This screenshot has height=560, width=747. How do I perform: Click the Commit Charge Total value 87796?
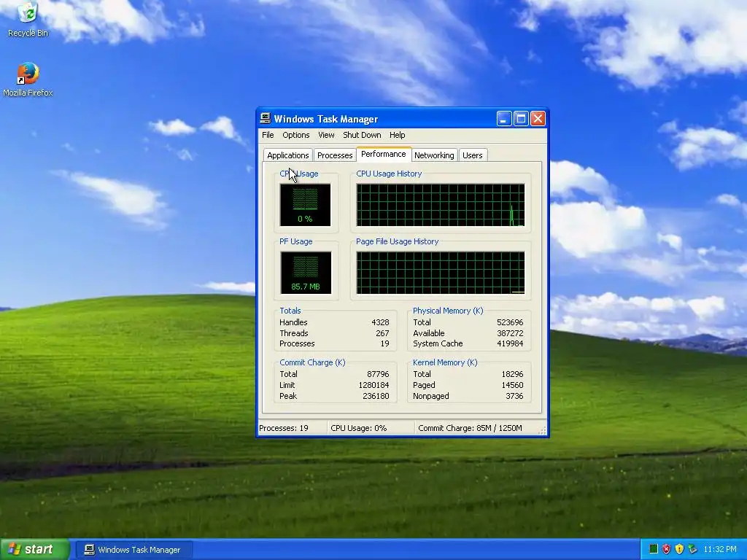tap(378, 374)
